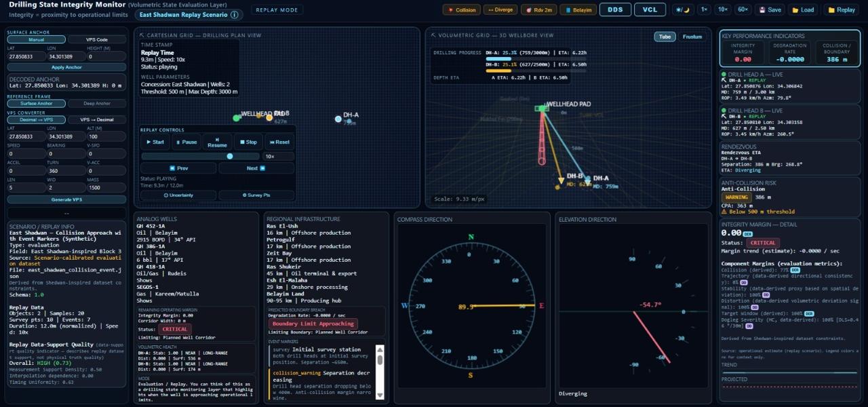Click the Surface Anchor HEIGHT (M) input field

click(x=106, y=56)
